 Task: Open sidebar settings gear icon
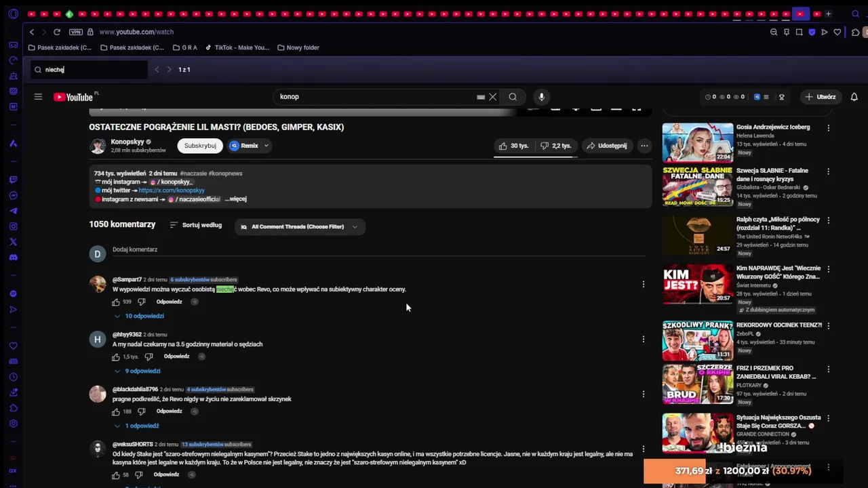coord(13,424)
